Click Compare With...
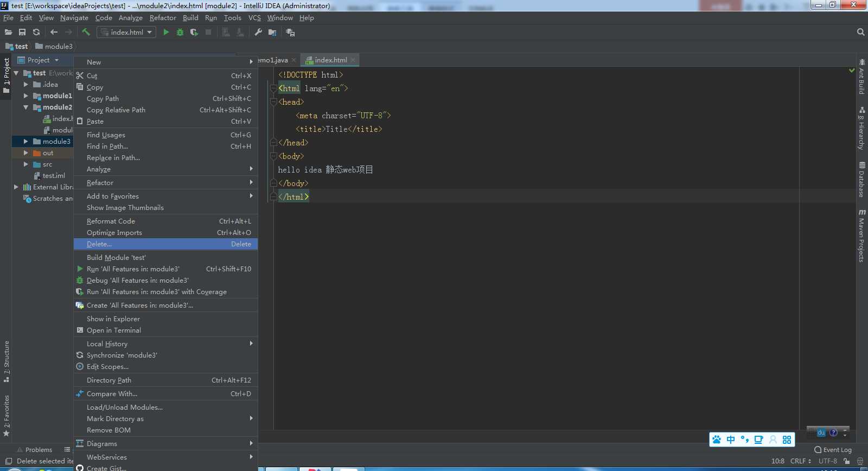The image size is (868, 471). pos(165,394)
